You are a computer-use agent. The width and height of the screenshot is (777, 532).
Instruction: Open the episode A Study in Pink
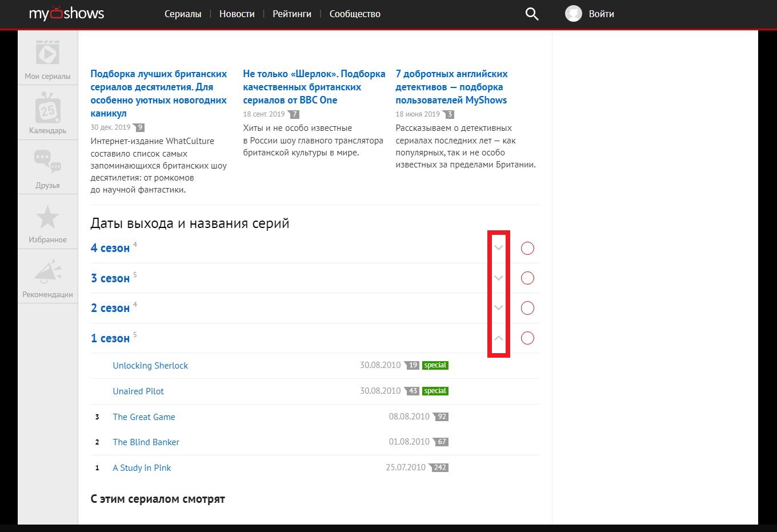point(142,467)
